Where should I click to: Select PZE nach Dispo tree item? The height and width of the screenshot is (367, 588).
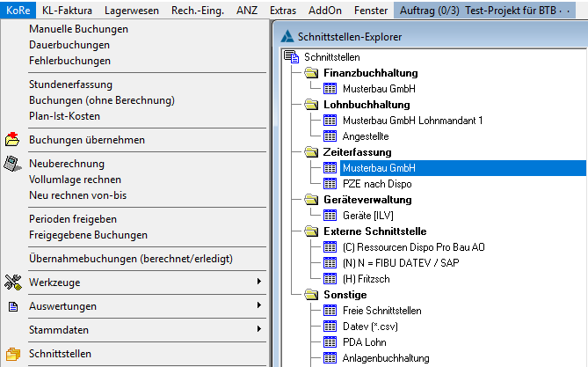[x=376, y=184]
